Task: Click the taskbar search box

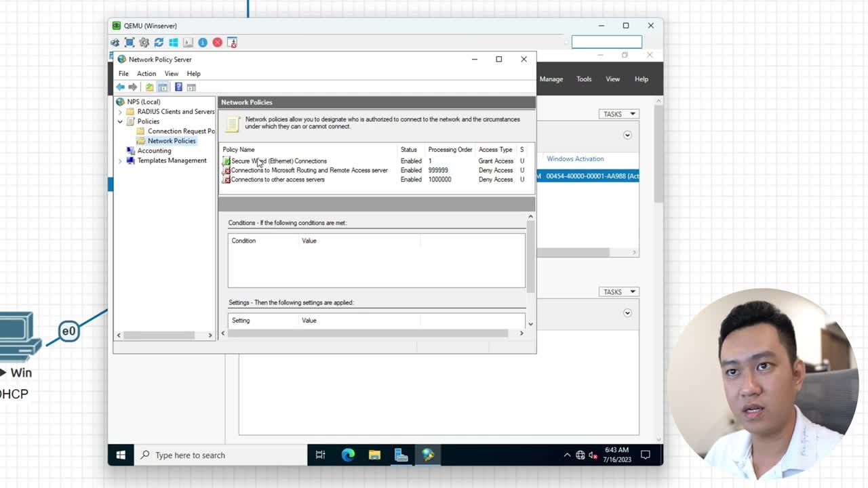Action: point(221,455)
